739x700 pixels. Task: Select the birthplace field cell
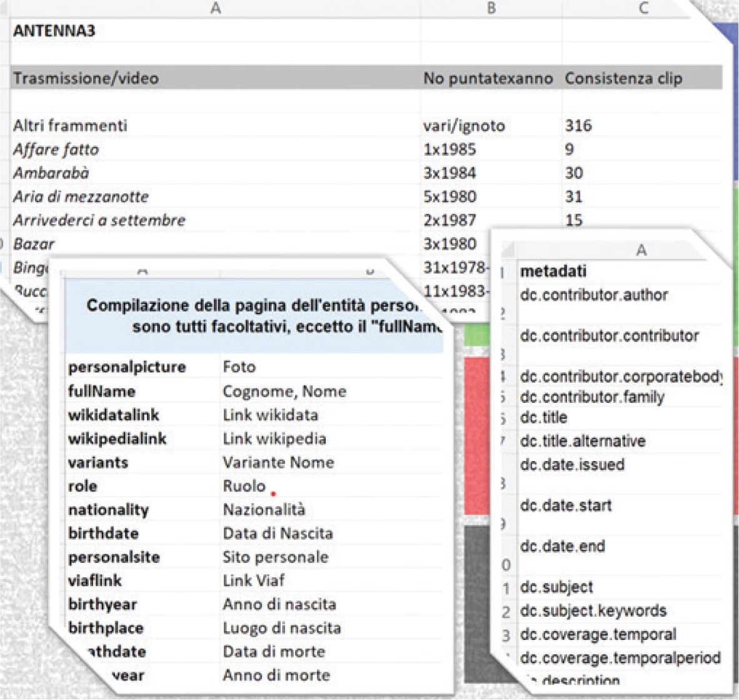point(143,627)
